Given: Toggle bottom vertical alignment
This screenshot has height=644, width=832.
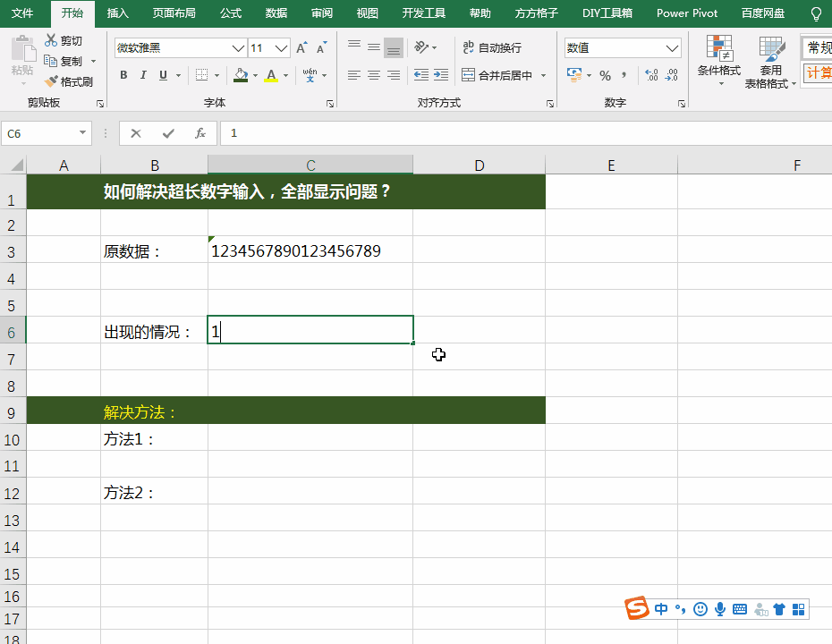Looking at the screenshot, I should click(393, 47).
